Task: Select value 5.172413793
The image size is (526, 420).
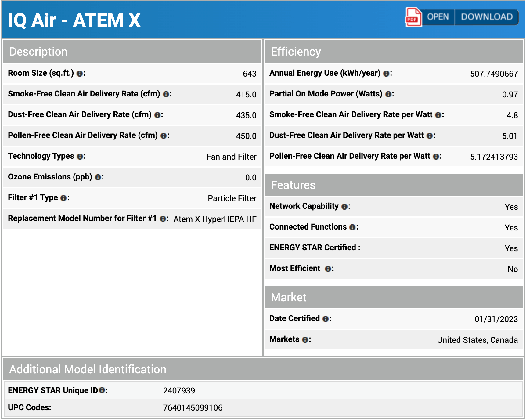Action: [494, 157]
